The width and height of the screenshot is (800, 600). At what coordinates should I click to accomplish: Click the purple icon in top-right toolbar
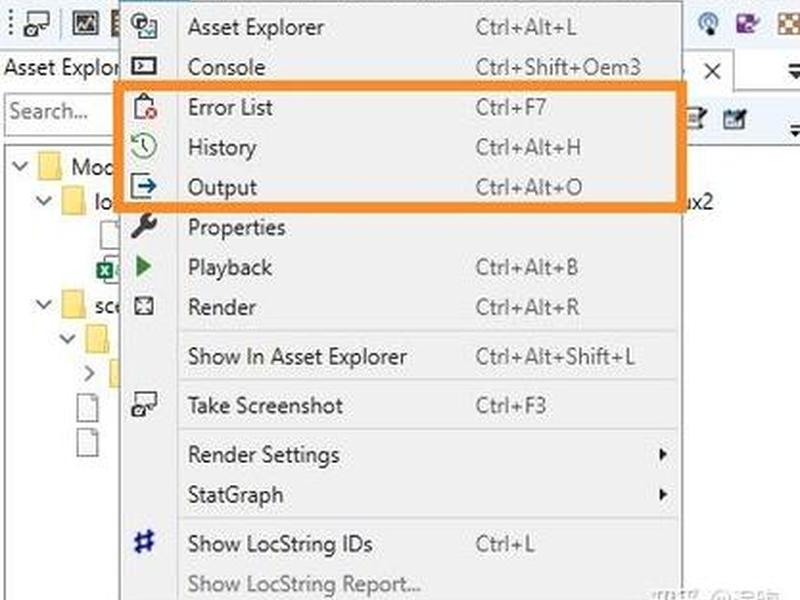(x=747, y=23)
